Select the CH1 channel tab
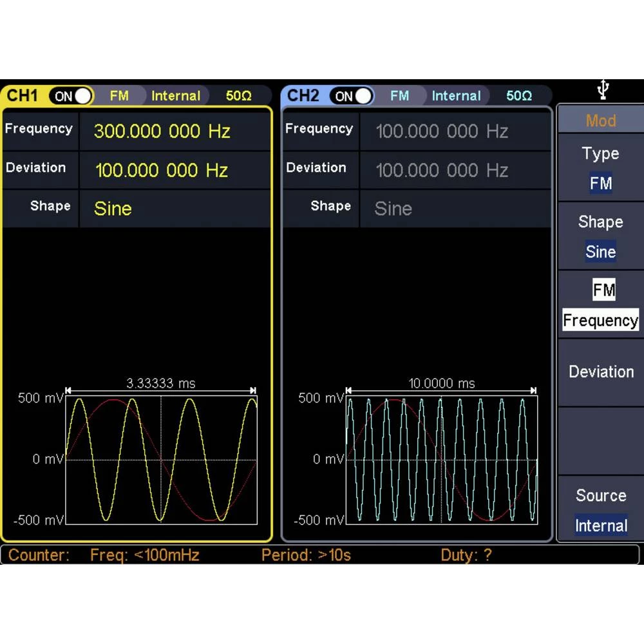The height and width of the screenshot is (644, 644). click(x=23, y=96)
